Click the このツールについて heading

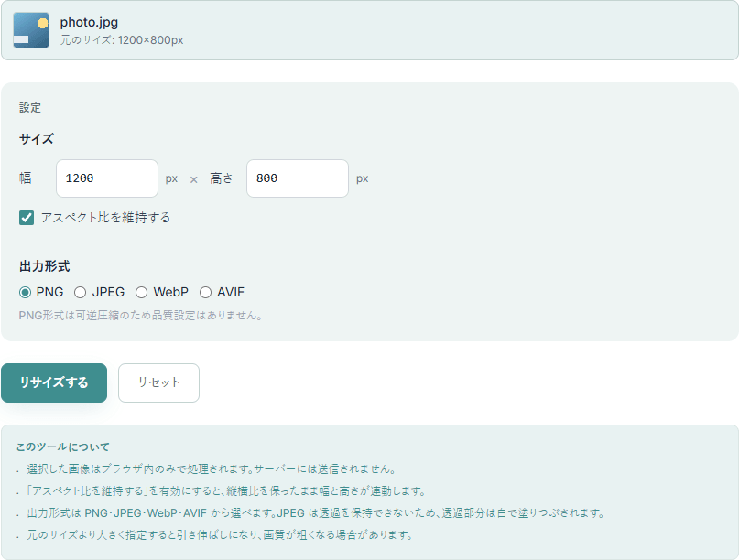(62, 447)
